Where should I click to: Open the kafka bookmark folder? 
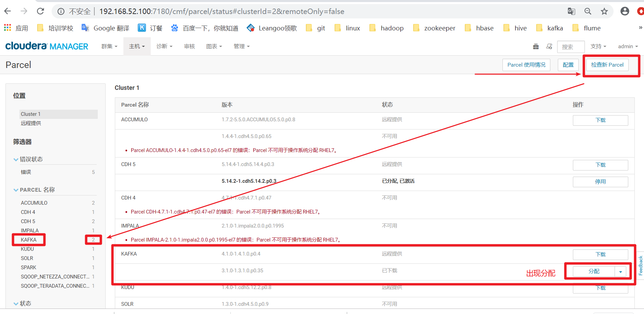[549, 28]
